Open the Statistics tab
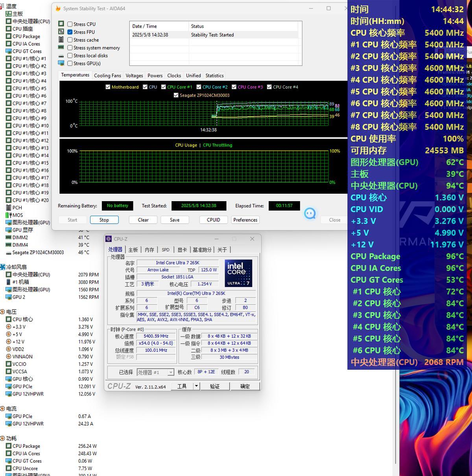472x476 pixels. click(x=214, y=76)
